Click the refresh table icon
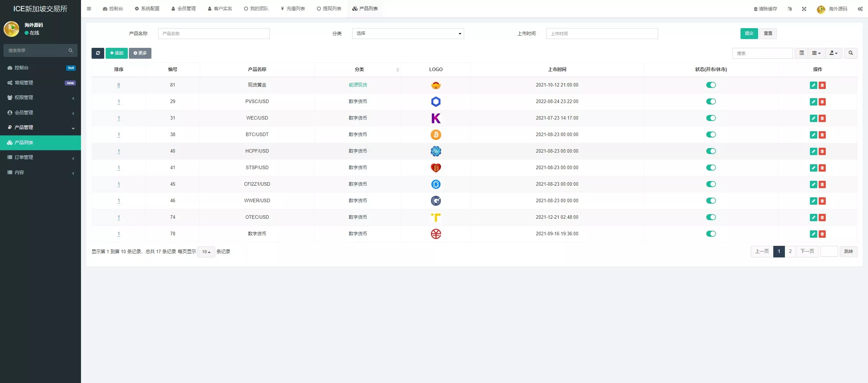868x383 pixels. click(x=98, y=53)
